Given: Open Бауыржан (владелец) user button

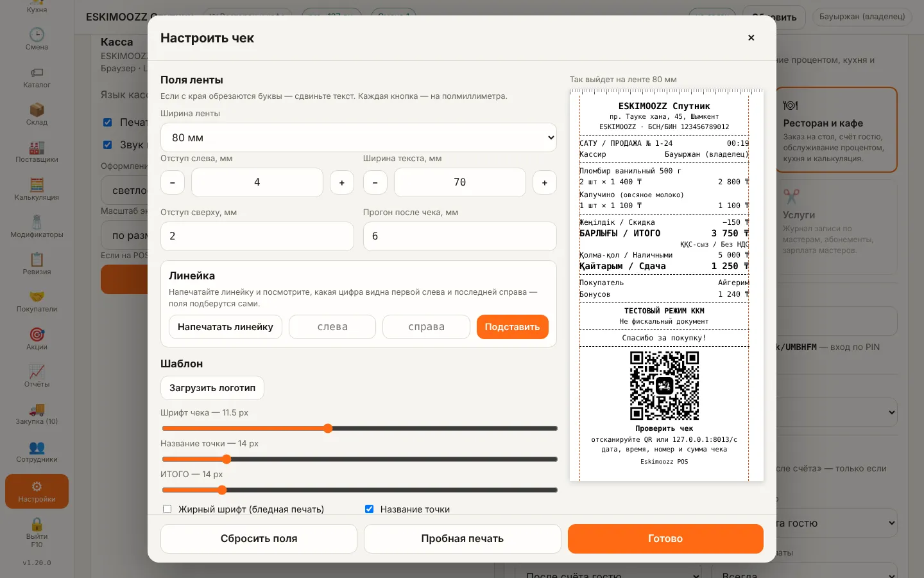Looking at the screenshot, I should tap(862, 17).
